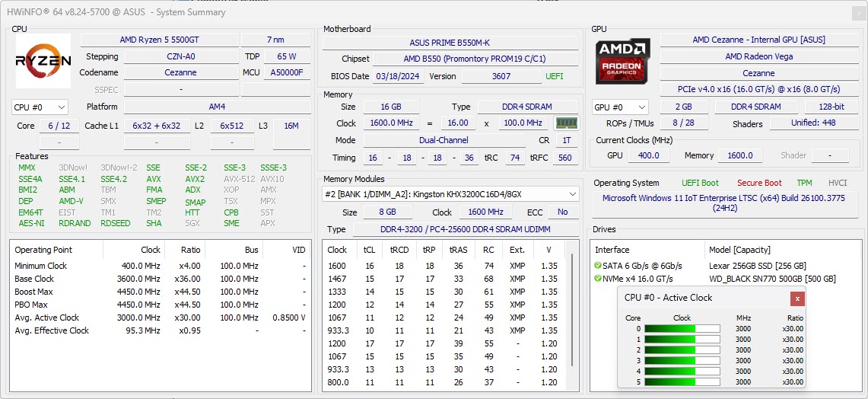Open the GPU #0 selector dropdown
This screenshot has height=399, width=868.
point(620,107)
